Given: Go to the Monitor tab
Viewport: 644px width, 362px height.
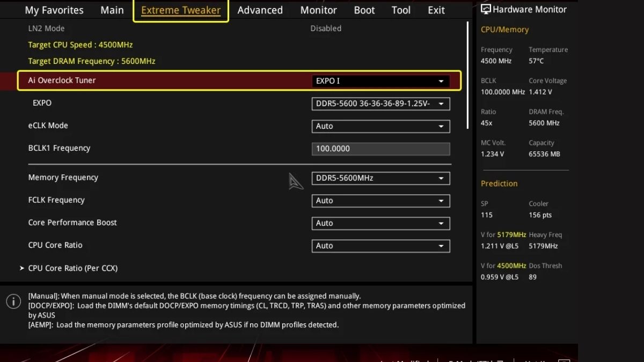Looking at the screenshot, I should pos(319,10).
